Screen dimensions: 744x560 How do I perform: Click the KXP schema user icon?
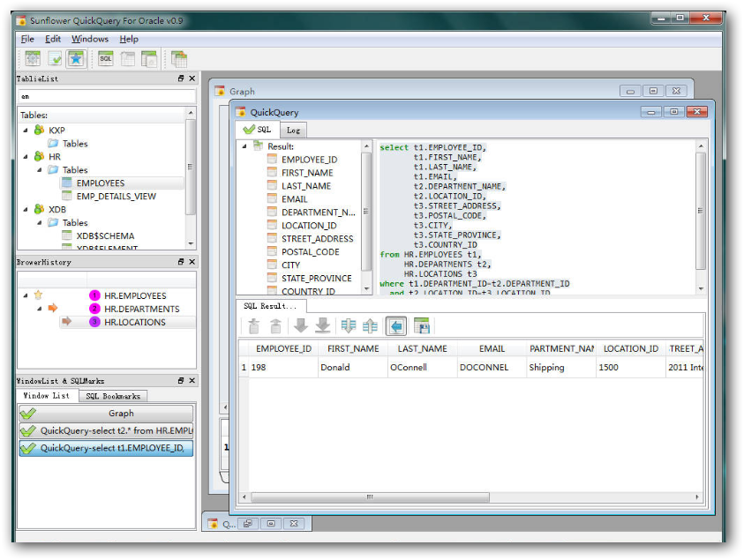pyautogui.click(x=40, y=130)
